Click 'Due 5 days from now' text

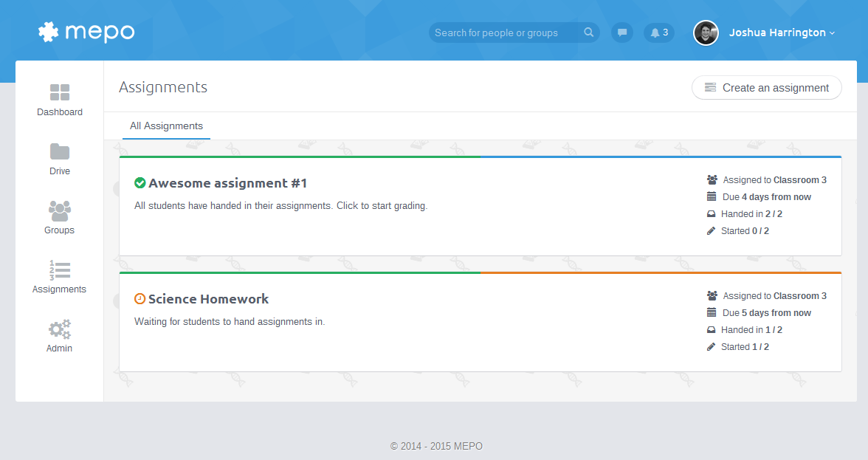(767, 313)
